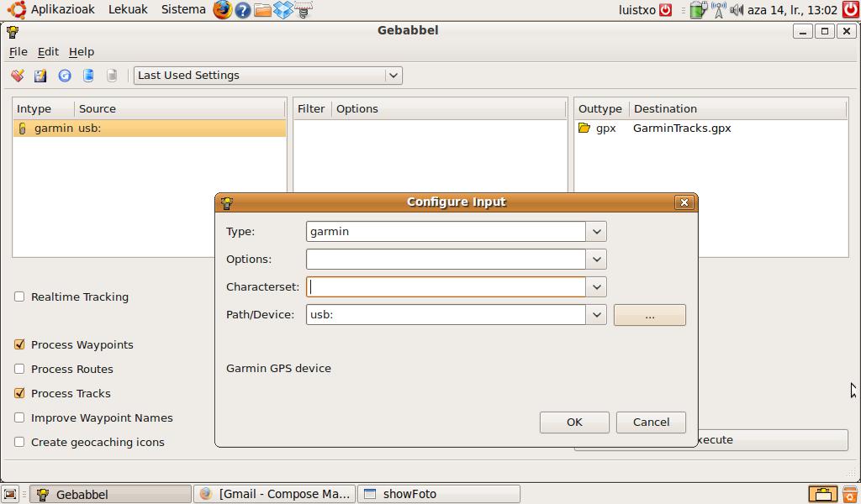Screen dimensions: 861x504
Task: Select the garmin usb: source row
Action: coord(150,129)
